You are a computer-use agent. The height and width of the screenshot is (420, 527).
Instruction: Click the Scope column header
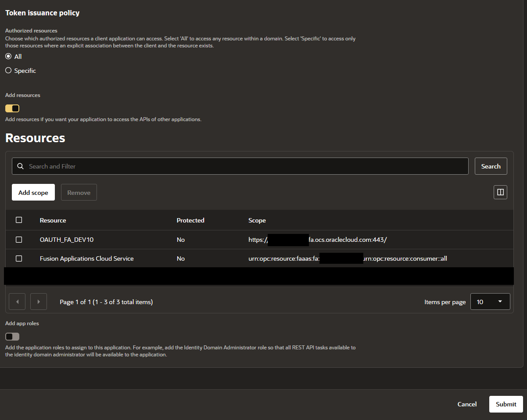257,220
